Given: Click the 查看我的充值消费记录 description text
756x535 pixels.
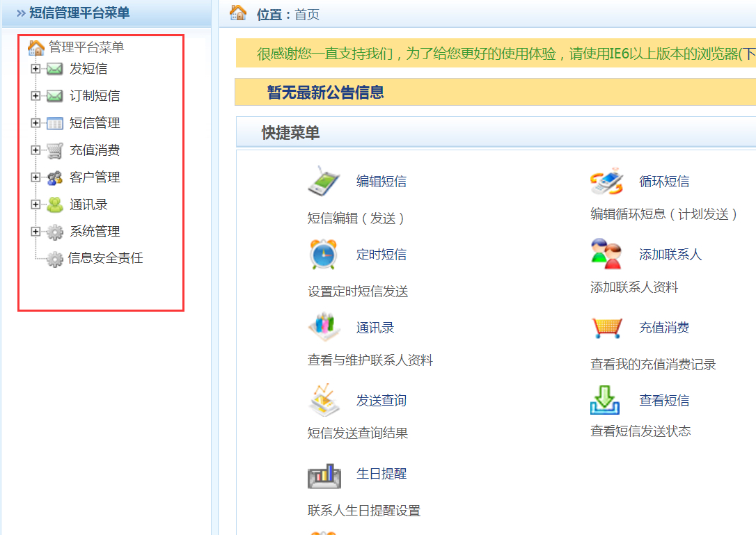Looking at the screenshot, I should click(x=653, y=365).
